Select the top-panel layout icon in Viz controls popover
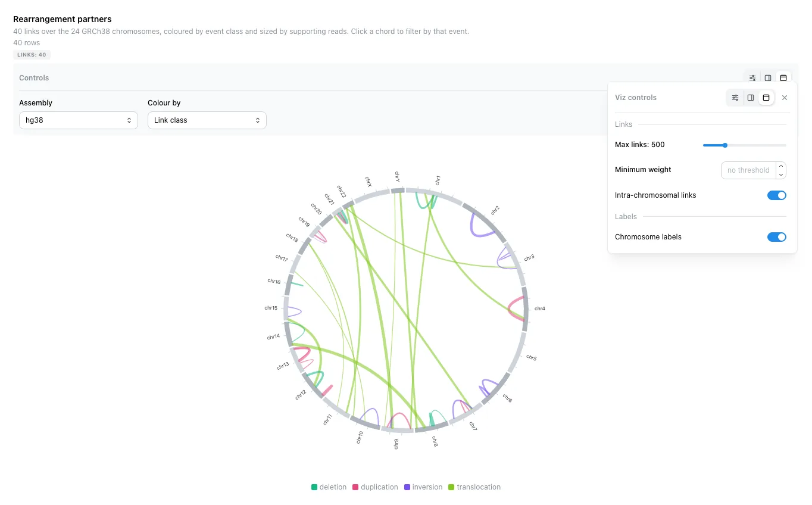Screen dimensions: 812x505 tap(766, 98)
